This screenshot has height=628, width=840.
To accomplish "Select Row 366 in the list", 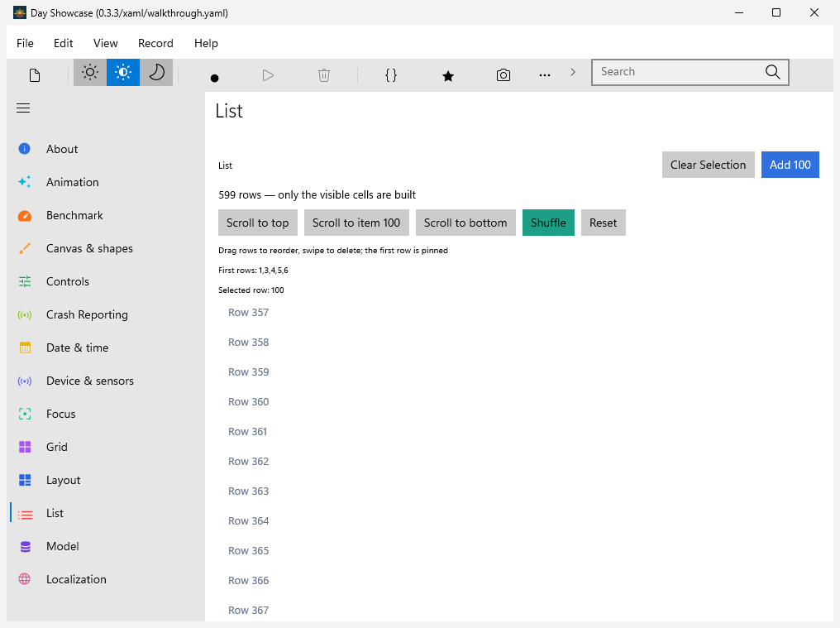I will point(519,580).
